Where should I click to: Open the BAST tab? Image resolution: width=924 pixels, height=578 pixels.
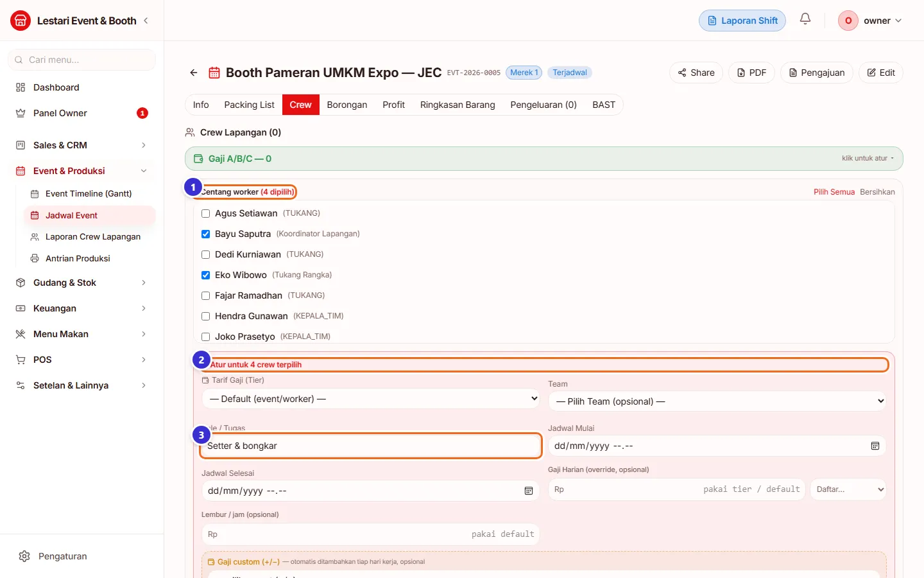pyautogui.click(x=604, y=105)
